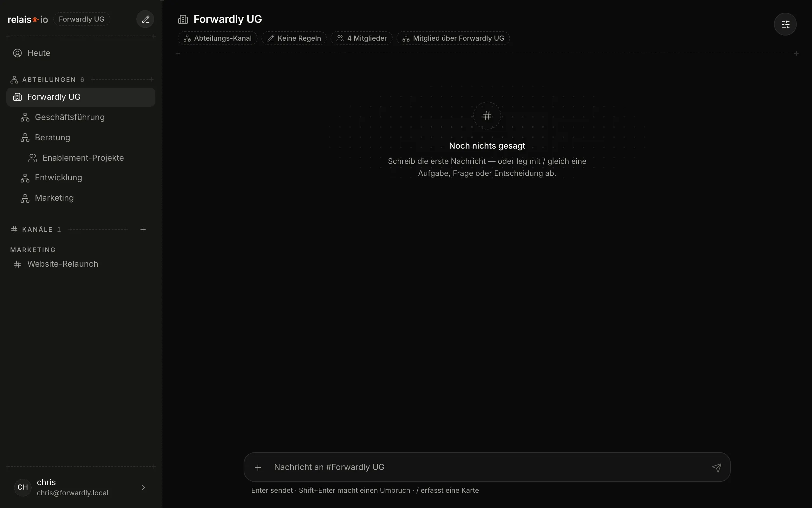Click the Beratung org-chart icon
Viewport: 812px width, 508px height.
pyautogui.click(x=25, y=137)
